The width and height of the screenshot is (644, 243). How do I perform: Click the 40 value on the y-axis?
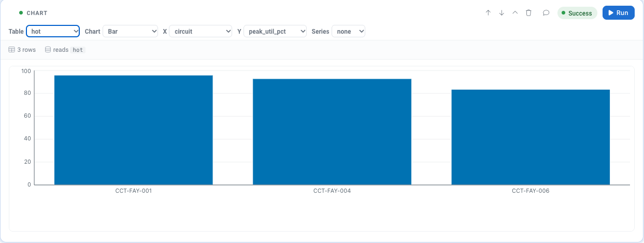click(27, 139)
